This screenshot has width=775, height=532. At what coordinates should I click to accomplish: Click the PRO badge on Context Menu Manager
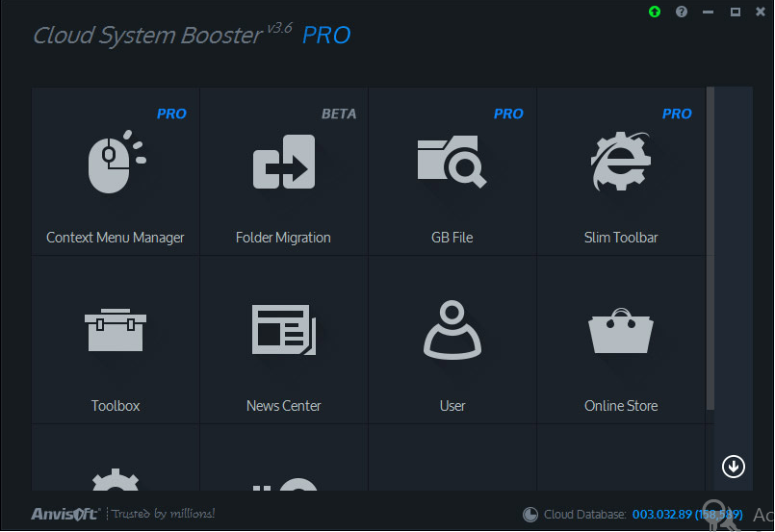click(x=171, y=114)
